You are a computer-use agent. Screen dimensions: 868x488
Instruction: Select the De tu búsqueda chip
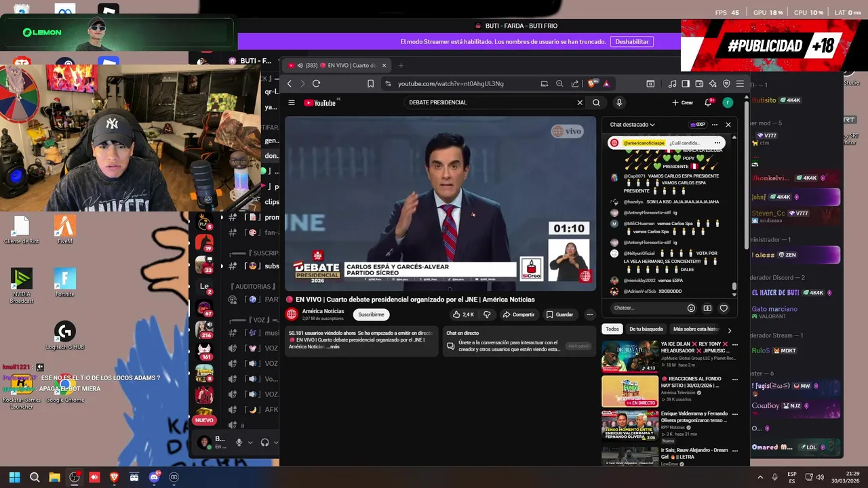pos(646,329)
